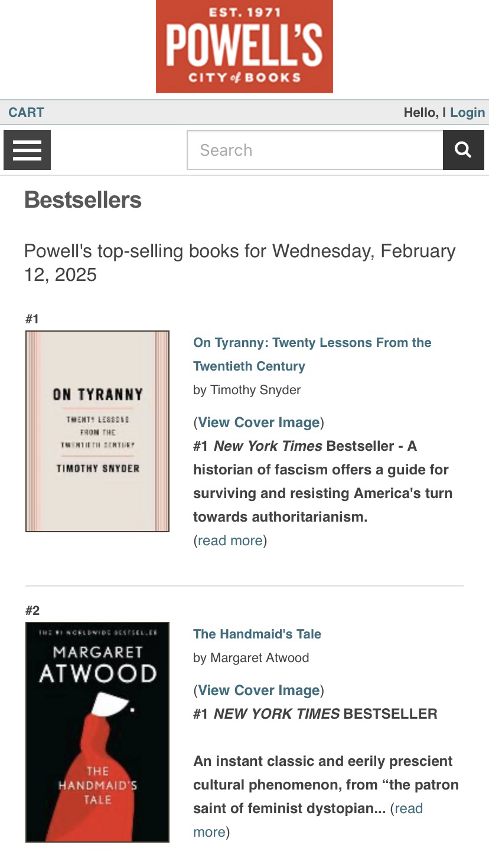View Cover Image for On Tyranny
The height and width of the screenshot is (868, 489).
point(259,422)
